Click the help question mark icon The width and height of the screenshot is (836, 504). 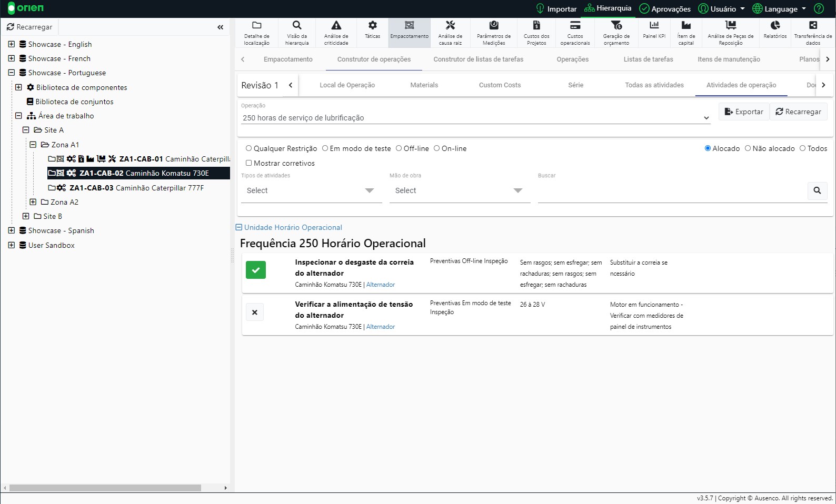pyautogui.click(x=819, y=8)
